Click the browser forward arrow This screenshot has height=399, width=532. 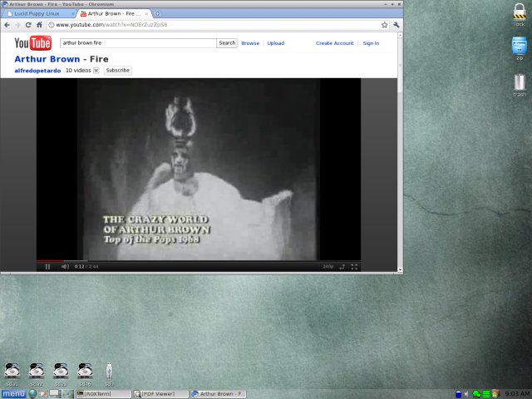[x=17, y=25]
